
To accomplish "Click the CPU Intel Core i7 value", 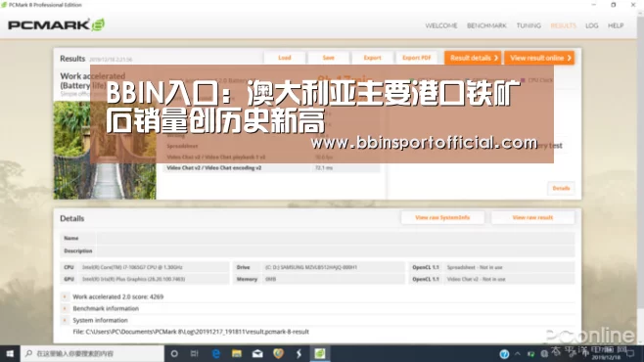I will click(x=132, y=267).
